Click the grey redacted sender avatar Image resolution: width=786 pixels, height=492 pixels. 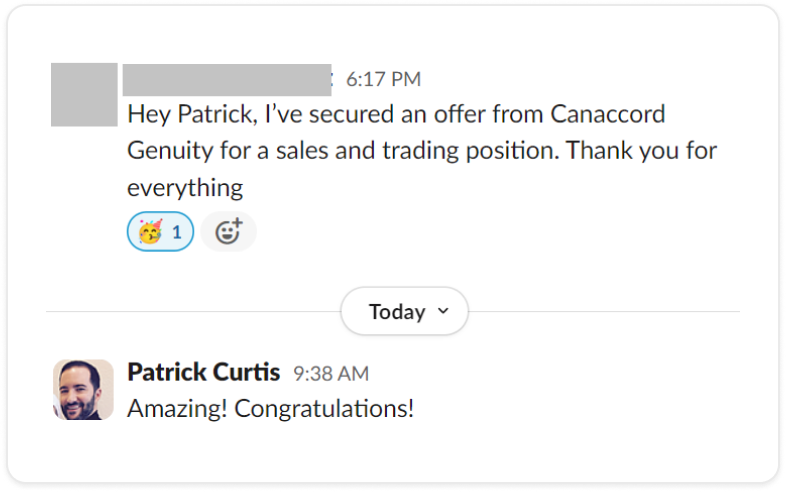pos(84,94)
